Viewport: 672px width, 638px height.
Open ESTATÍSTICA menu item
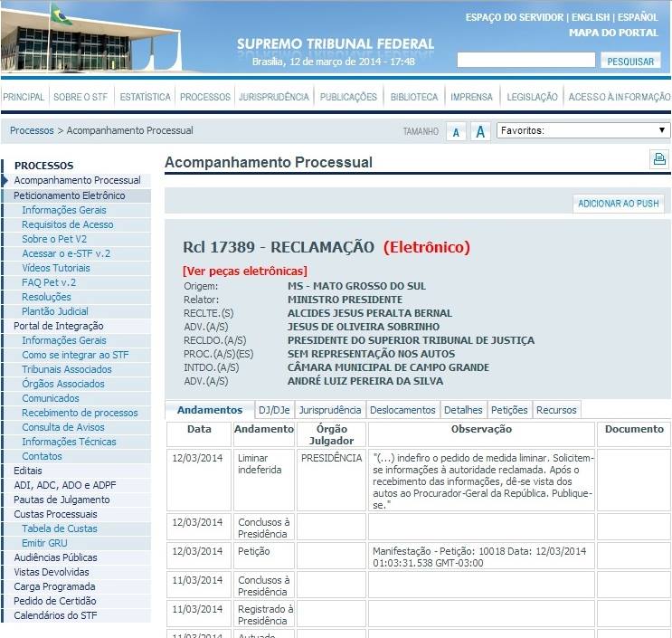[x=145, y=97]
